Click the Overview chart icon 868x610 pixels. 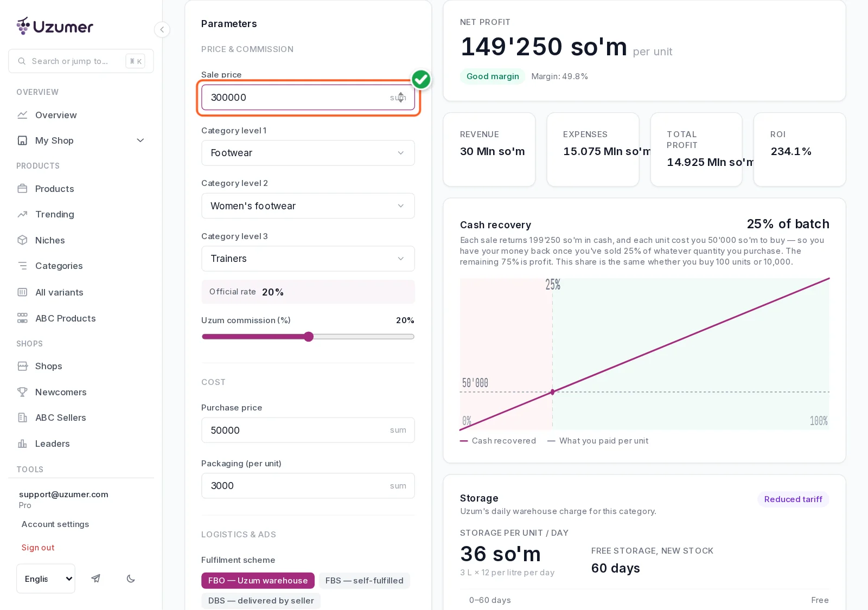click(x=22, y=115)
